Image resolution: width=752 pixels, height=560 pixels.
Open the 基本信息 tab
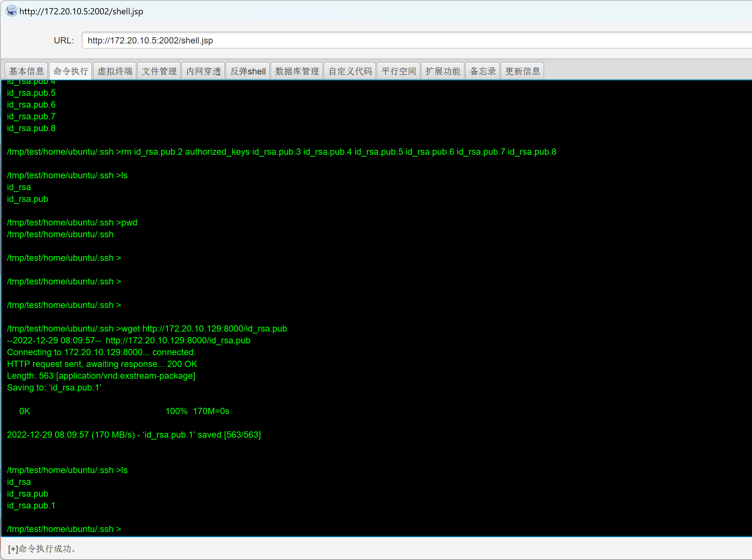(x=26, y=71)
